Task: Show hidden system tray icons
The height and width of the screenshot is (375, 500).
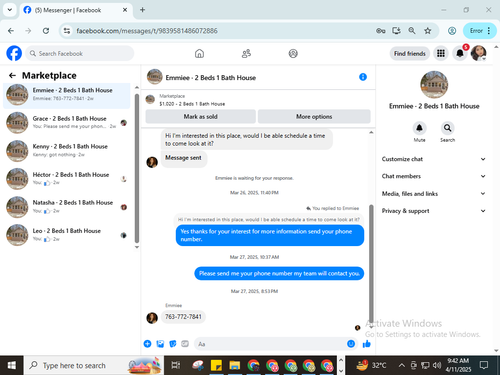Action: tap(402, 365)
